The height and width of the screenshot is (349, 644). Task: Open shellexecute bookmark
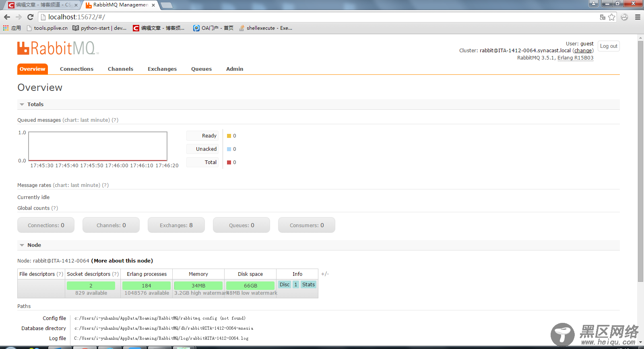[266, 28]
